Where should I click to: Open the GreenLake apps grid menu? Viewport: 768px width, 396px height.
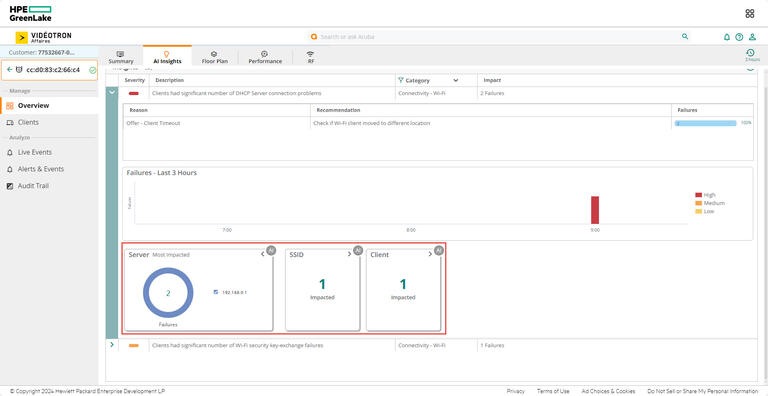pos(749,14)
